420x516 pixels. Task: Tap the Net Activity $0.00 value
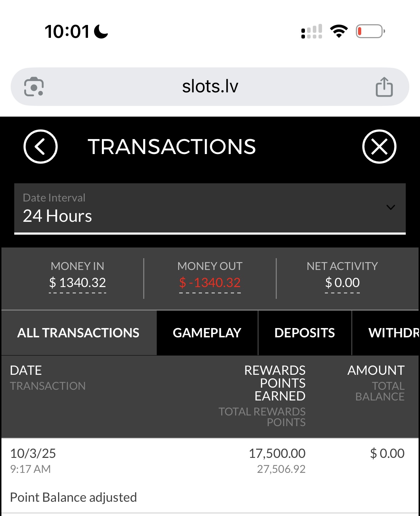[342, 283]
